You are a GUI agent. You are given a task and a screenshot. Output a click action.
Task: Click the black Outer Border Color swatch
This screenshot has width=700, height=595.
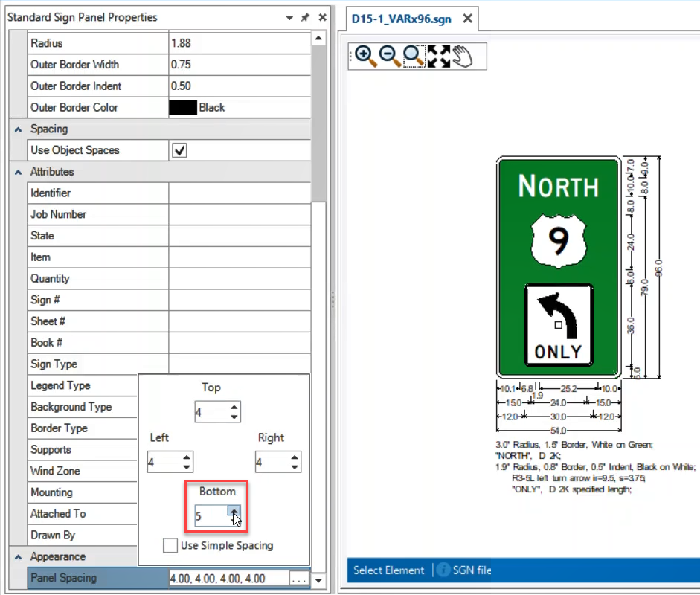[x=182, y=108]
